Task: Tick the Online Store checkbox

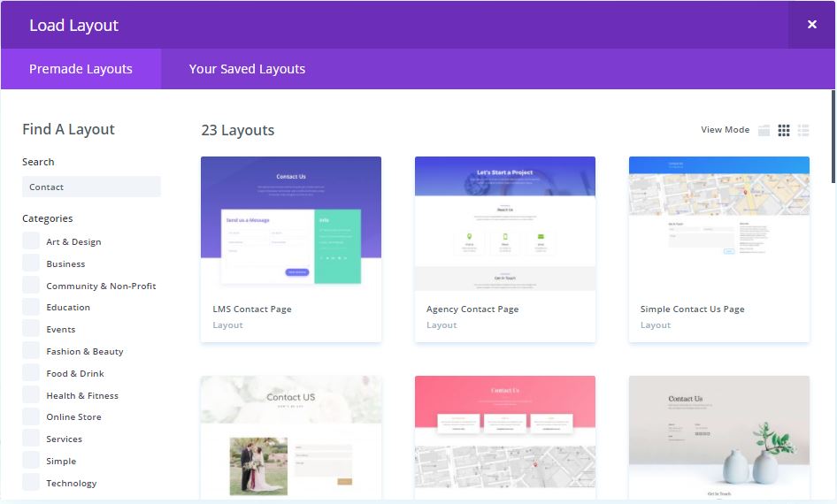Action: click(31, 416)
